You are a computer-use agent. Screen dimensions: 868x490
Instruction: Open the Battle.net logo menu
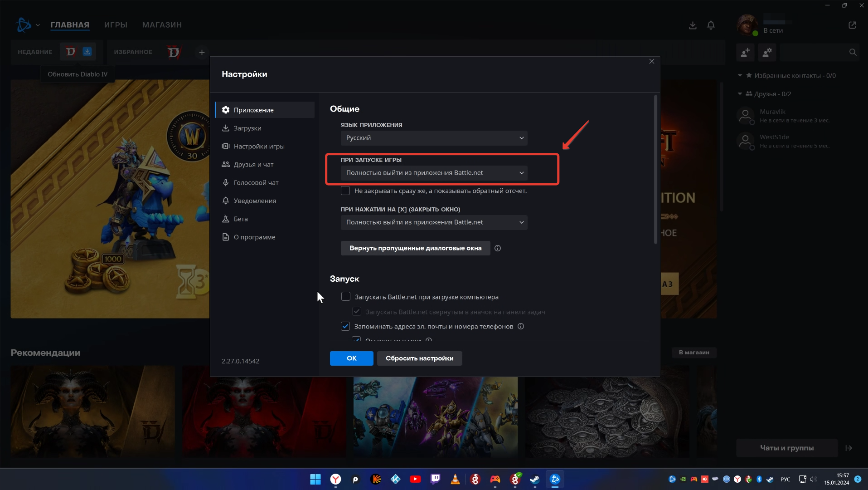[24, 25]
